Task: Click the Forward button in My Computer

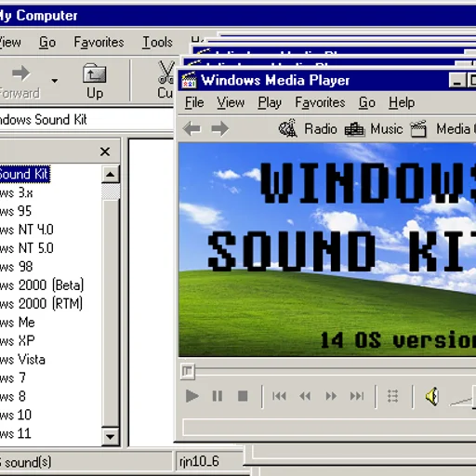Action: (x=20, y=81)
